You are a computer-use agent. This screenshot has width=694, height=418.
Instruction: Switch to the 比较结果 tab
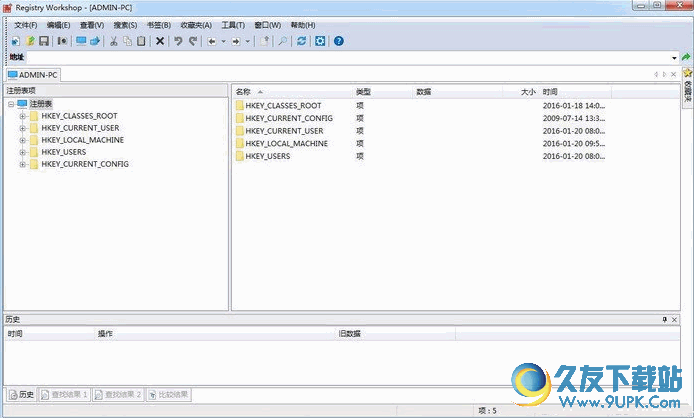point(169,395)
